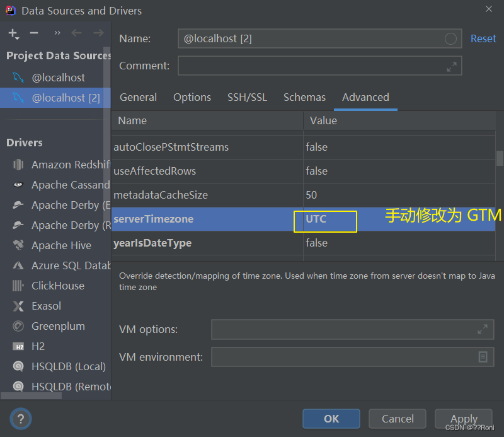Edit the serverTimezone UTC value field

(325, 221)
